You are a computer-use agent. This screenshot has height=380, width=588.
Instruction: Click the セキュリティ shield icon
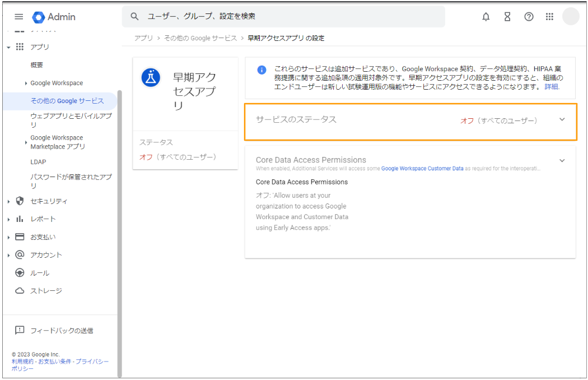pyautogui.click(x=20, y=201)
